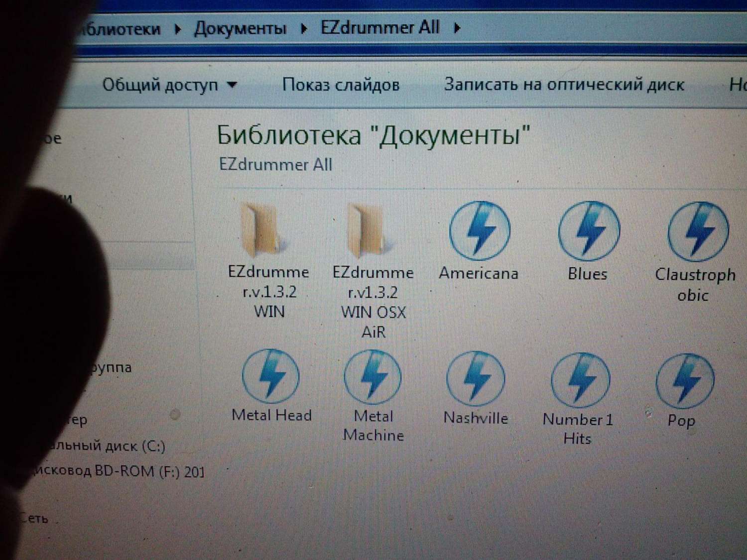The image size is (747, 560).
Task: Expand the arrow after Библиотеки in address bar
Action: [178, 29]
